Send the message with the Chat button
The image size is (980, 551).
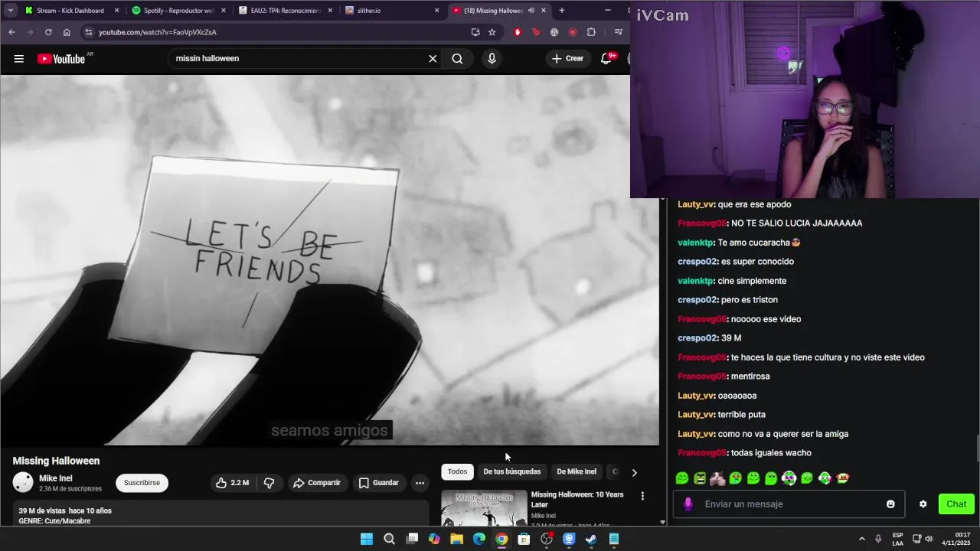(x=956, y=504)
